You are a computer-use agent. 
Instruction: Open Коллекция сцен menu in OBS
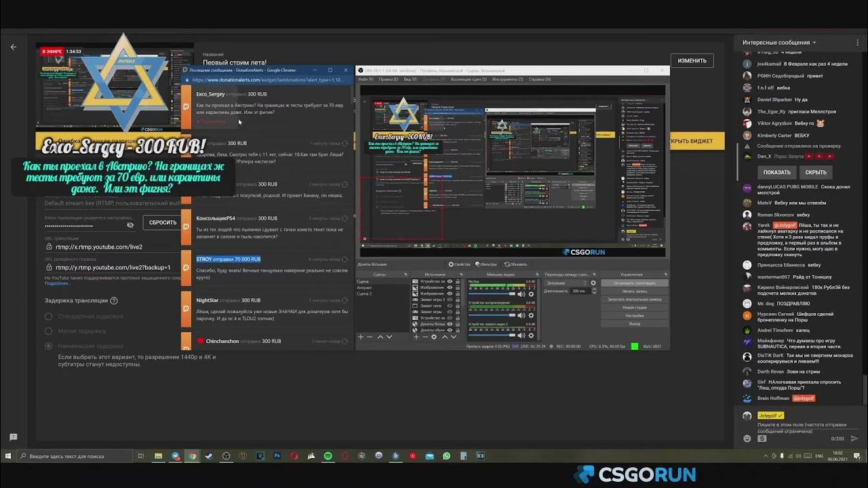tap(468, 79)
